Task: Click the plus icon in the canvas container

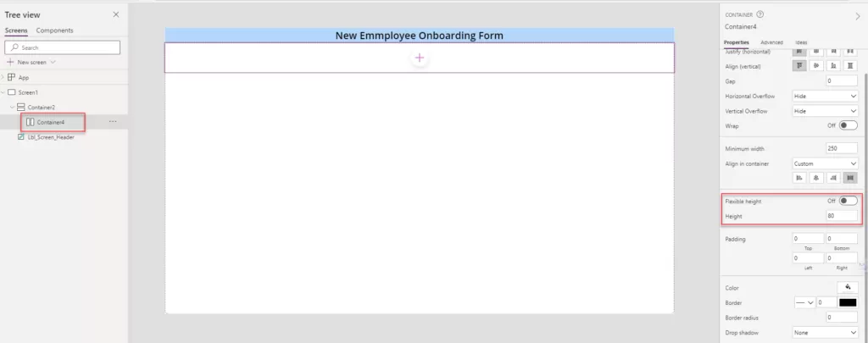Action: pyautogui.click(x=420, y=58)
